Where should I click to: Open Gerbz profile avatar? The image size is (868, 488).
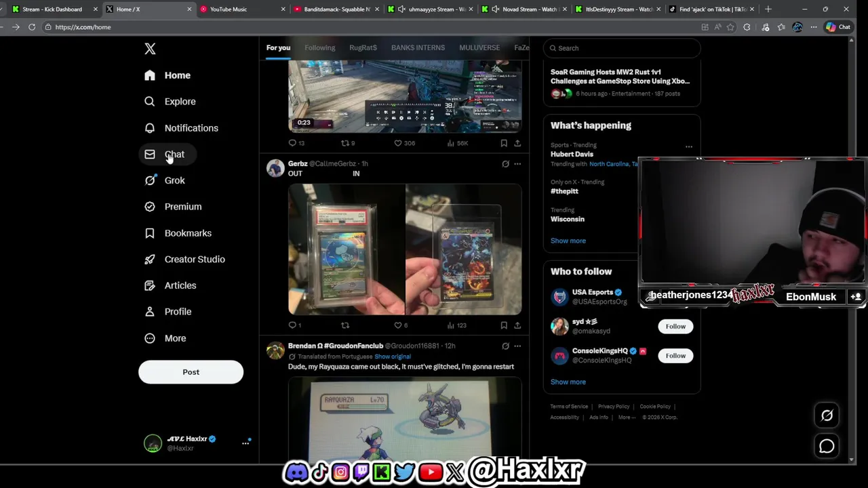click(275, 168)
